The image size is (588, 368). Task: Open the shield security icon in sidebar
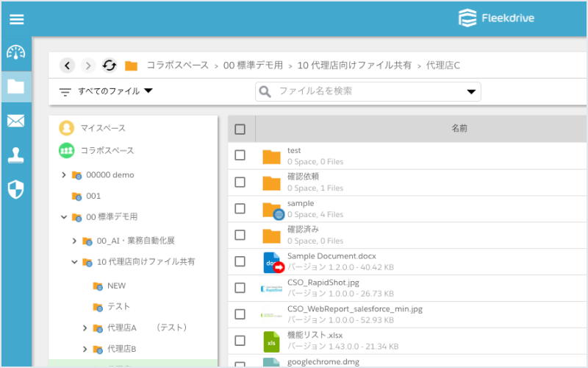15,189
